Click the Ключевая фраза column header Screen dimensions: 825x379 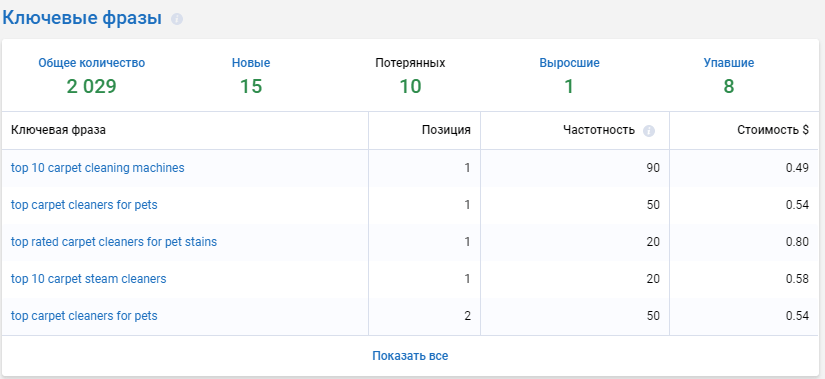pos(58,131)
